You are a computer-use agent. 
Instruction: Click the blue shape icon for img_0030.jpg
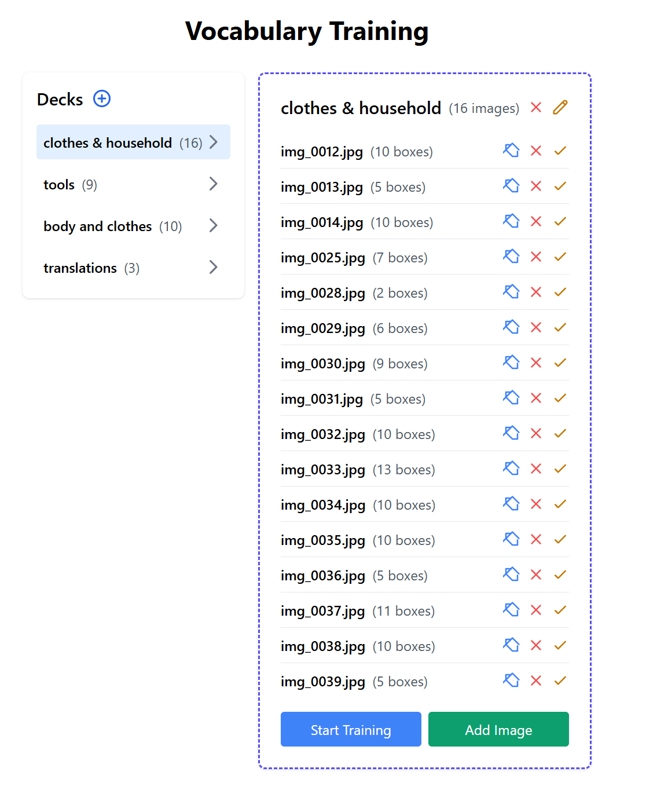(511, 363)
